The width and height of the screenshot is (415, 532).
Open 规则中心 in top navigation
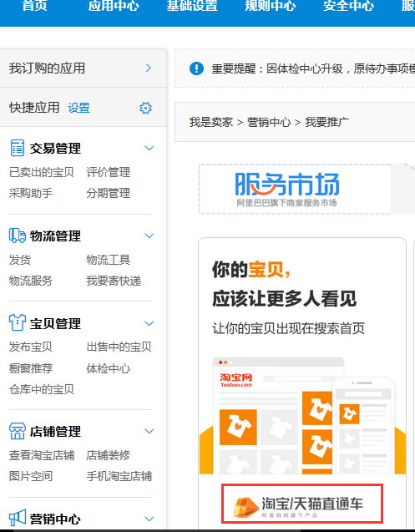click(270, 5)
